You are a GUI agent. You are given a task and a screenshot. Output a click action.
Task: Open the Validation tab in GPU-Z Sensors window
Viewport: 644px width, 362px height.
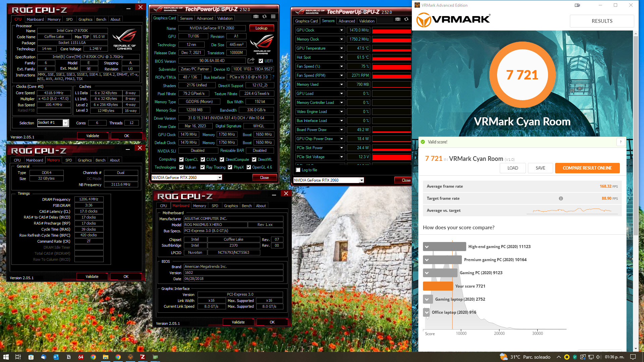click(367, 21)
